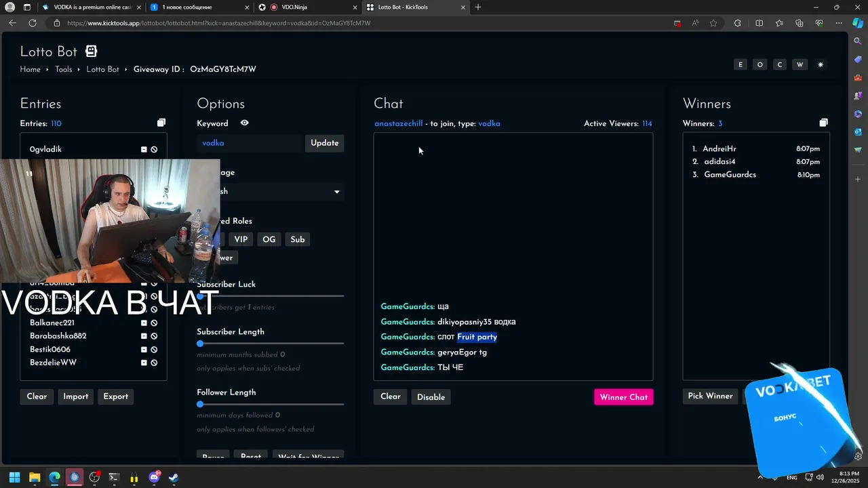Click the E panel toggle button
Screen dimensions: 868x488
(x=741, y=64)
